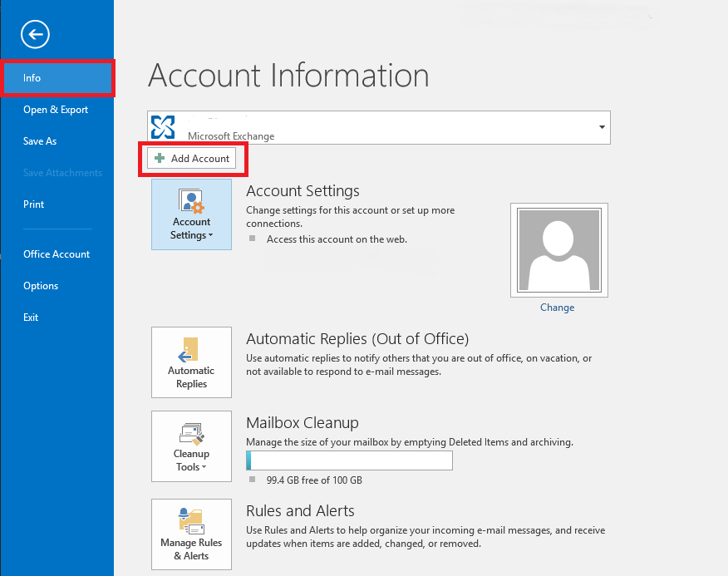
Task: Click Automatic Replies (Out of Office) heading
Action: click(357, 339)
